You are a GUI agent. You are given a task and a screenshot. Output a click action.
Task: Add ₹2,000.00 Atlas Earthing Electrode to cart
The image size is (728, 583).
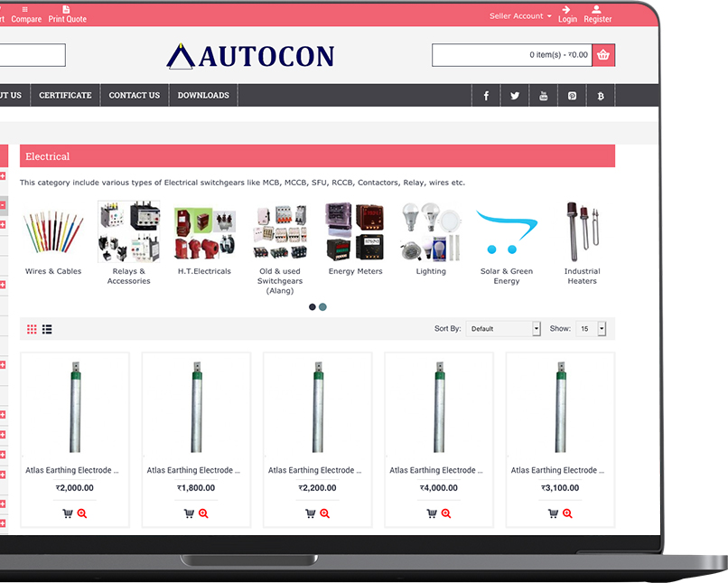point(68,513)
